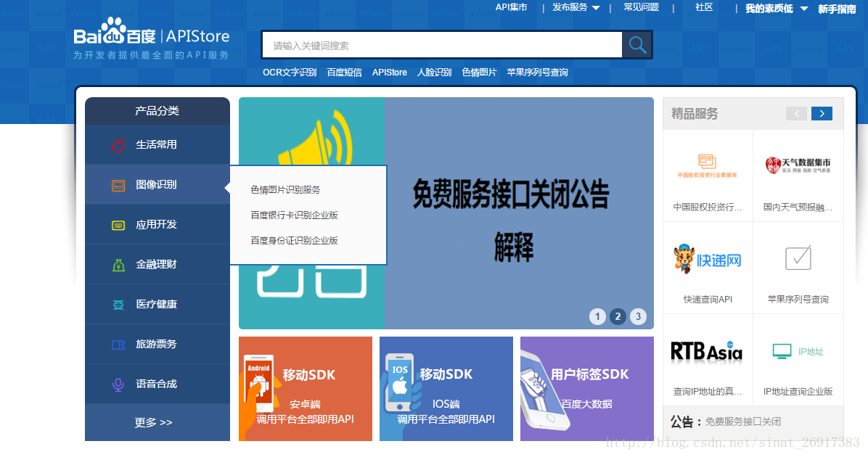
Task: Click 色情图片 hot search link
Action: [480, 73]
